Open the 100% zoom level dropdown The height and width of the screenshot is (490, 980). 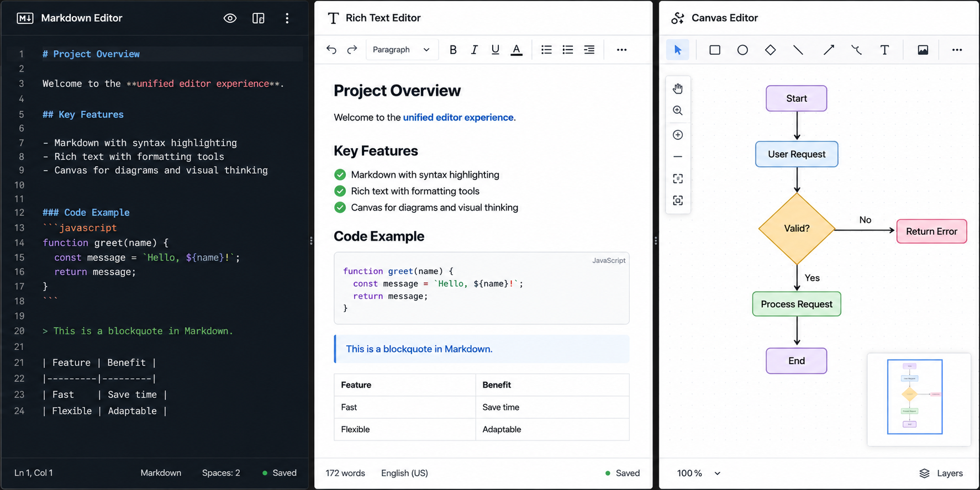pyautogui.click(x=699, y=473)
